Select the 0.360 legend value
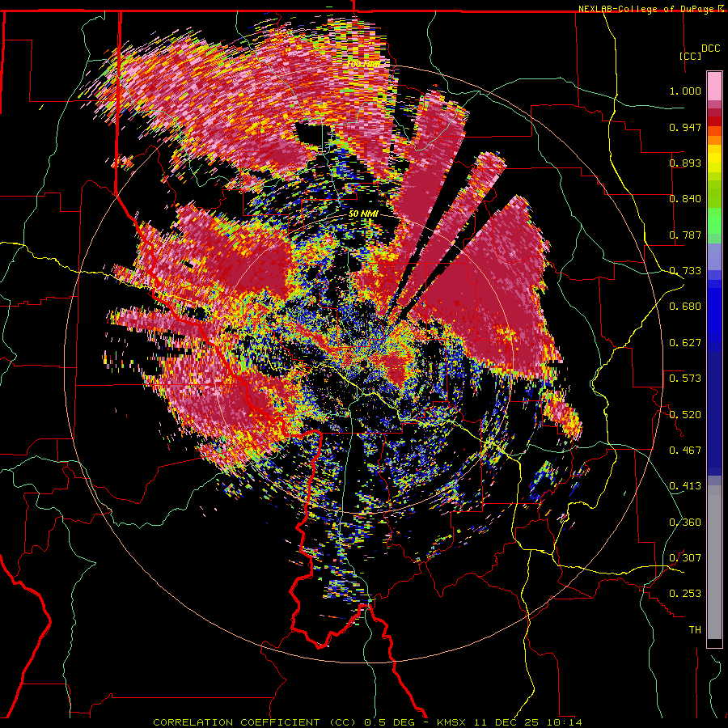The width and height of the screenshot is (728, 728). [685, 523]
